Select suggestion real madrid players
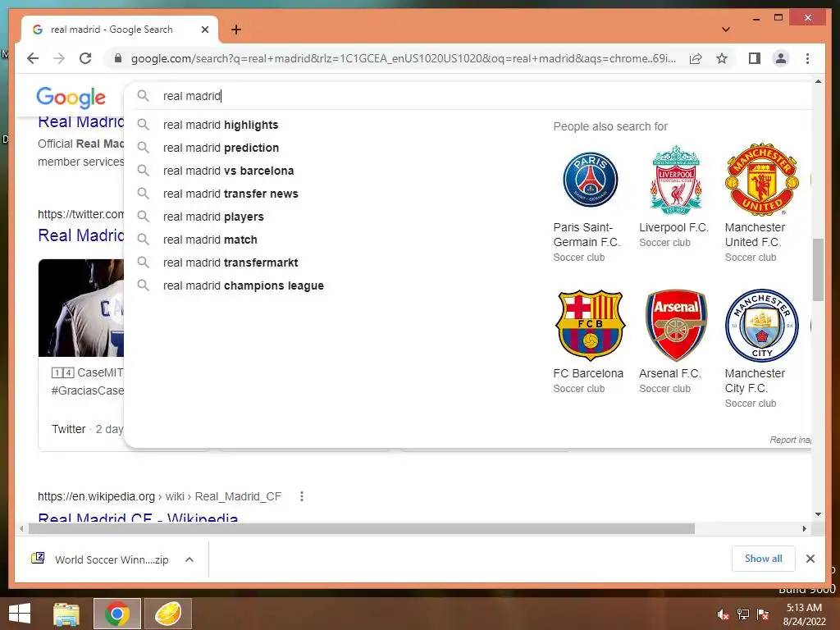This screenshot has height=630, width=840. pyautogui.click(x=214, y=217)
